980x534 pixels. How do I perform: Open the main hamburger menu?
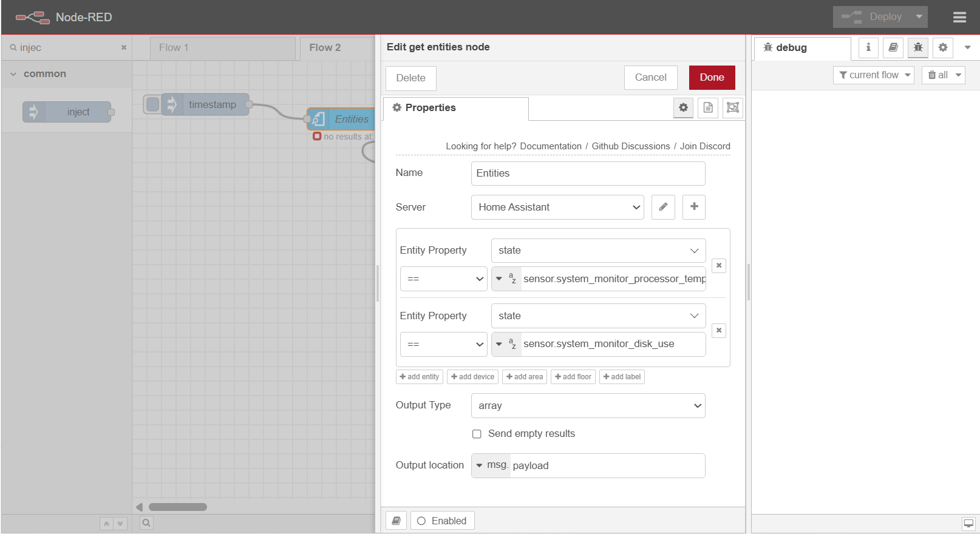(959, 17)
